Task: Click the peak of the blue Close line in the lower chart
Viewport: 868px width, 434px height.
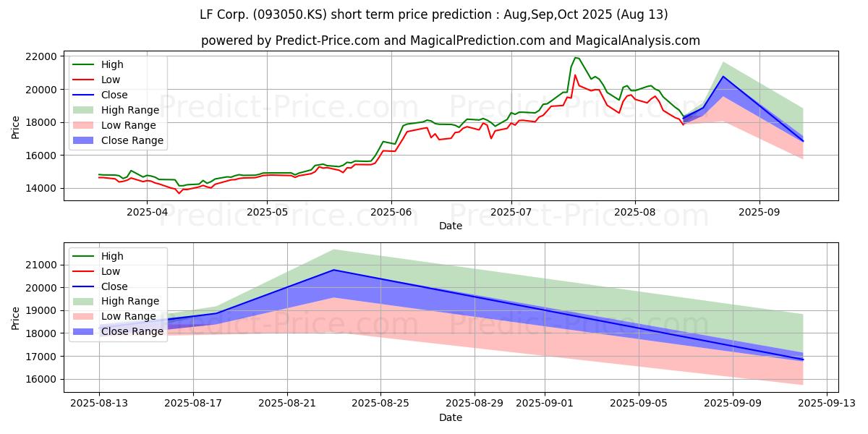Action: pos(333,270)
